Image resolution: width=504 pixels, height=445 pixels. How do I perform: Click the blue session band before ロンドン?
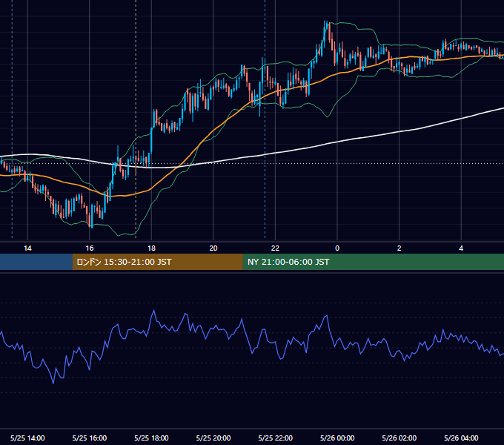36,262
